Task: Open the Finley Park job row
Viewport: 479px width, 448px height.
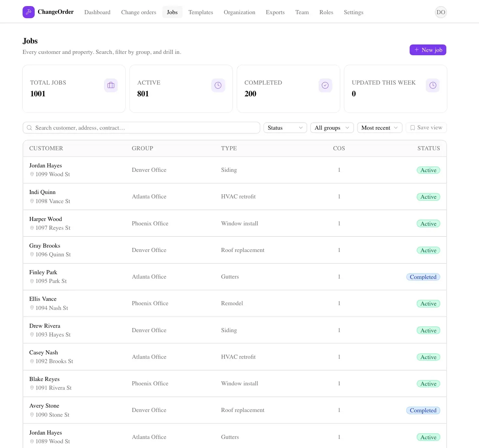Action: click(x=235, y=277)
